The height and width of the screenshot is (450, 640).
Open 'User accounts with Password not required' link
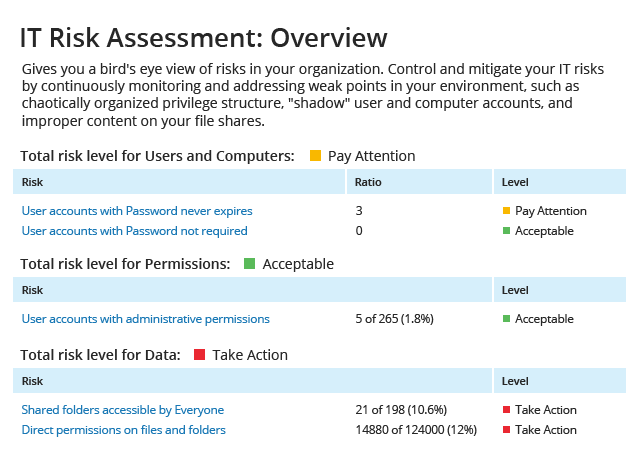(x=134, y=231)
